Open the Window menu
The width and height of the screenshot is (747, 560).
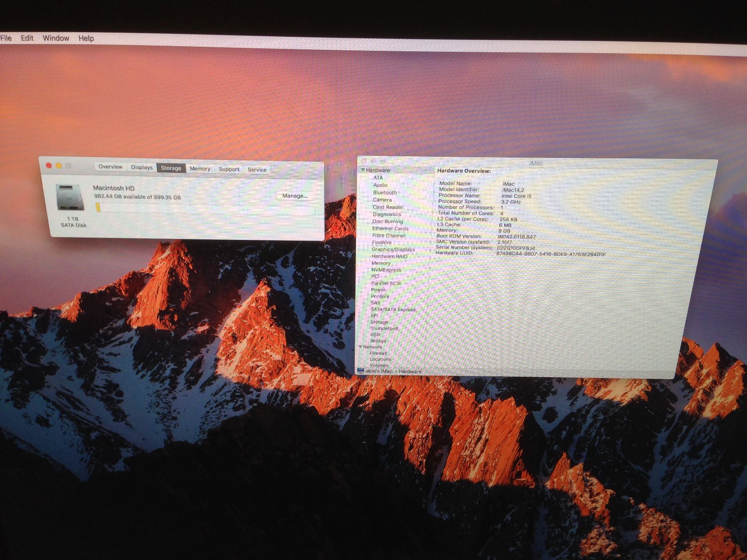tap(56, 38)
